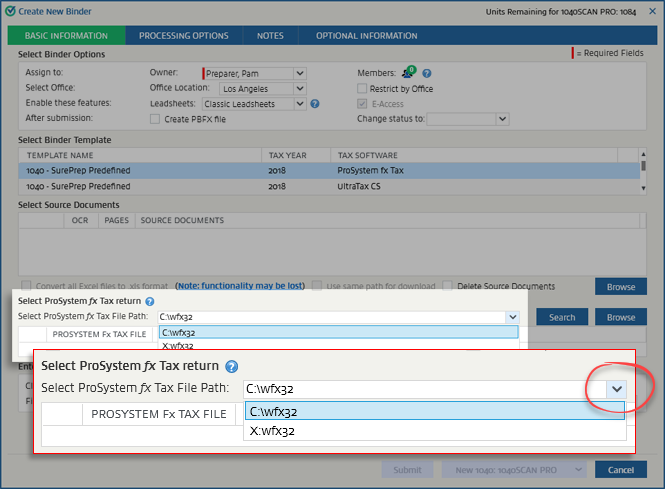This screenshot has height=489, width=665.
Task: Switch to the Processing Options tab
Action: (183, 36)
